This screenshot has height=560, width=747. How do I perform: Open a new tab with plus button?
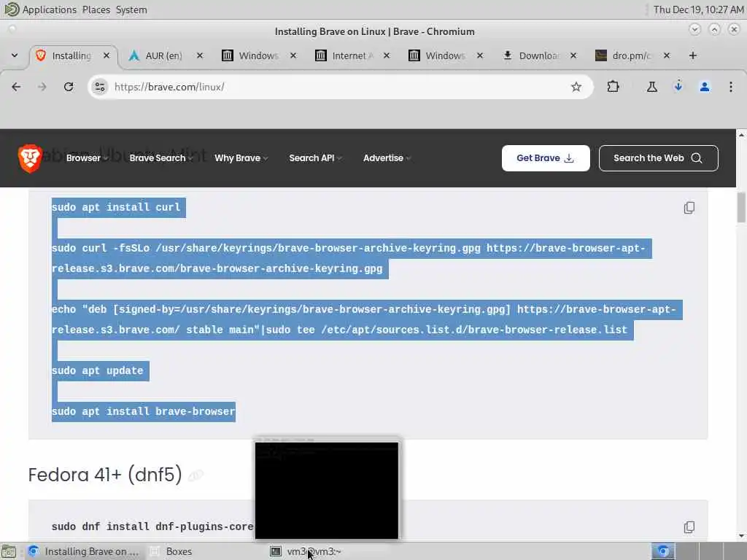(693, 55)
